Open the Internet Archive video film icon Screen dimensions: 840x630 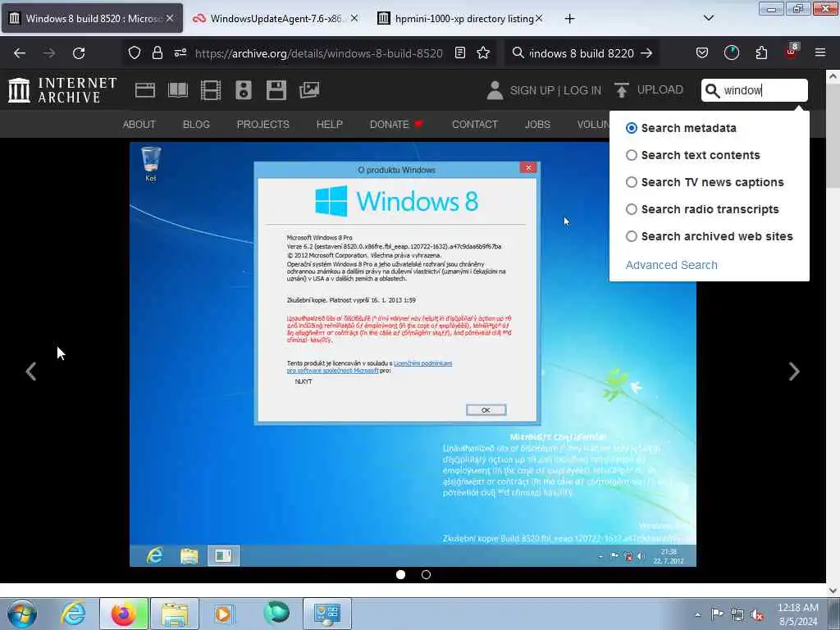tap(211, 90)
